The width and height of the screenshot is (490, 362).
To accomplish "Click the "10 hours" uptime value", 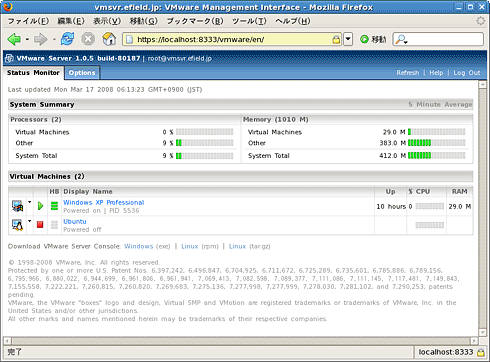I will (x=391, y=206).
